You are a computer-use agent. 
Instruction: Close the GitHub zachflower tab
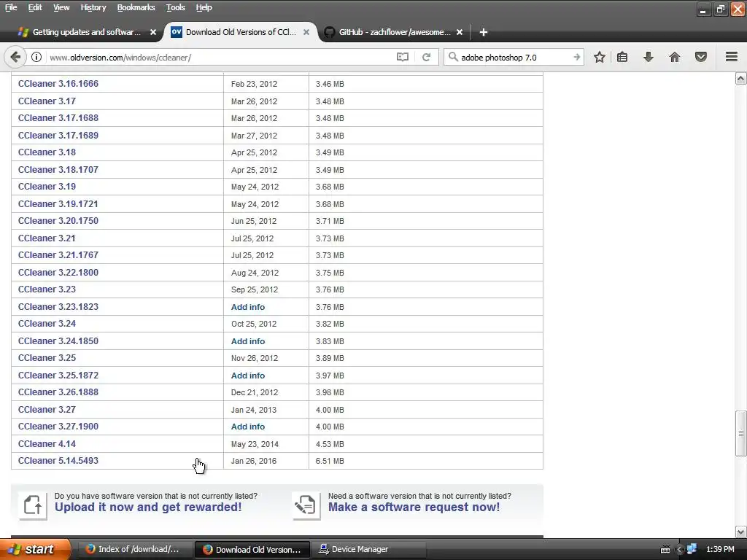pyautogui.click(x=460, y=32)
